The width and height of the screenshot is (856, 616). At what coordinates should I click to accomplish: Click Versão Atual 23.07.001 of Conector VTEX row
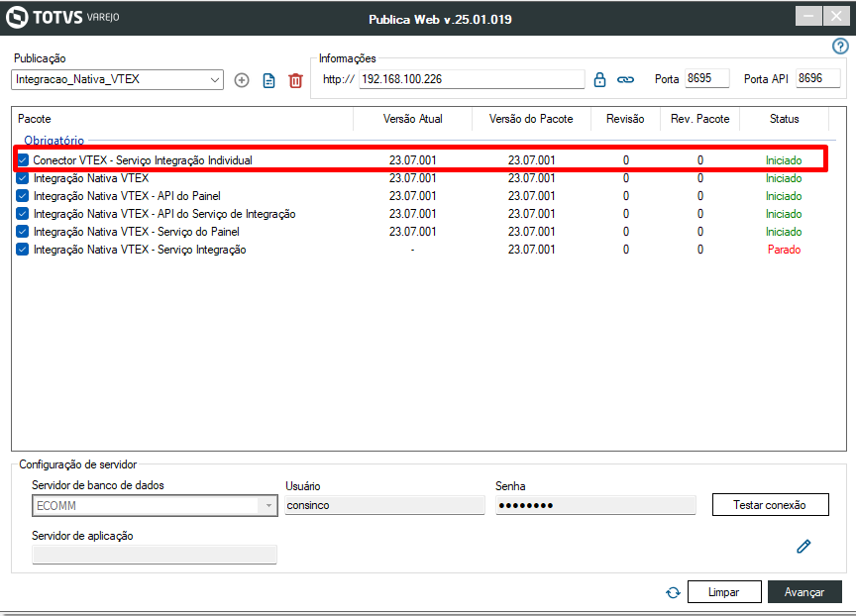(413, 160)
